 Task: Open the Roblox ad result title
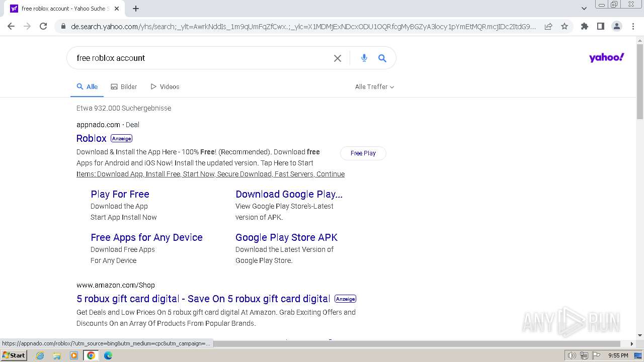pyautogui.click(x=92, y=138)
